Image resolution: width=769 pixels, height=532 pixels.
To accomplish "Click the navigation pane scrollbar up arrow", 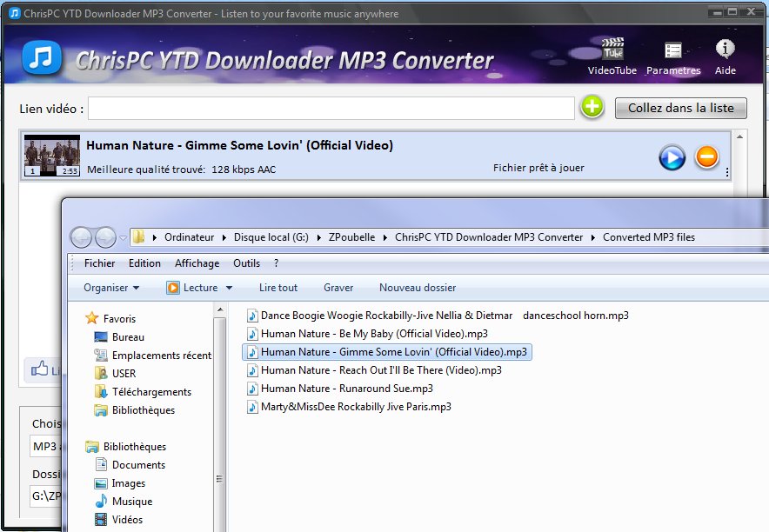I will tap(220, 309).
